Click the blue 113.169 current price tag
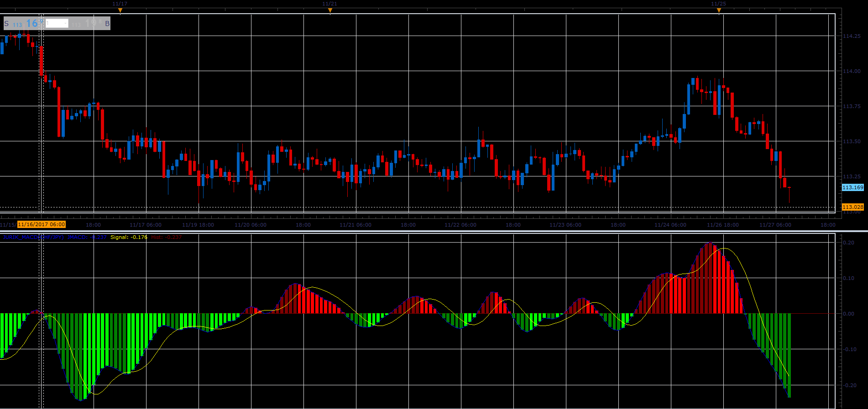Viewport: 868px width, 409px height. (x=852, y=187)
